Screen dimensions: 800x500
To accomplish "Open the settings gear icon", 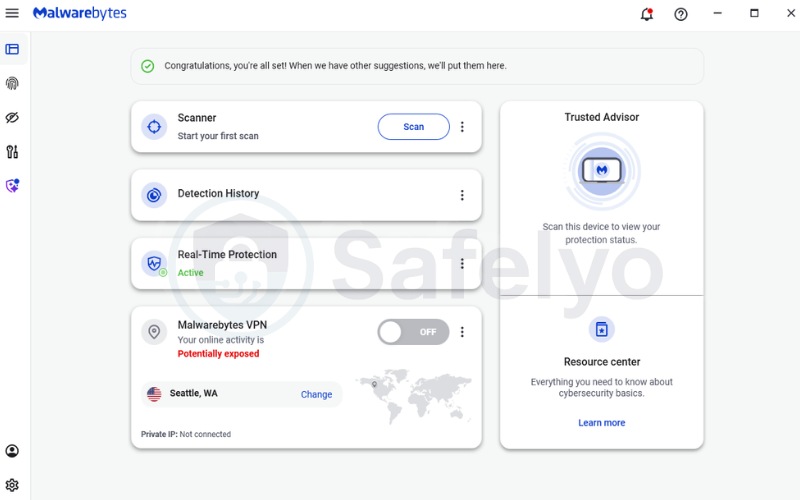I will coord(12,485).
